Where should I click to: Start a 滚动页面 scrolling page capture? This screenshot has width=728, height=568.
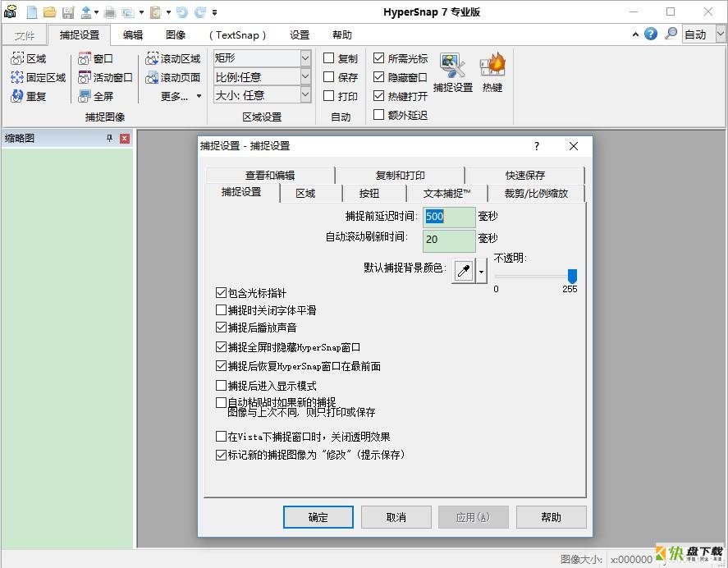tap(172, 77)
